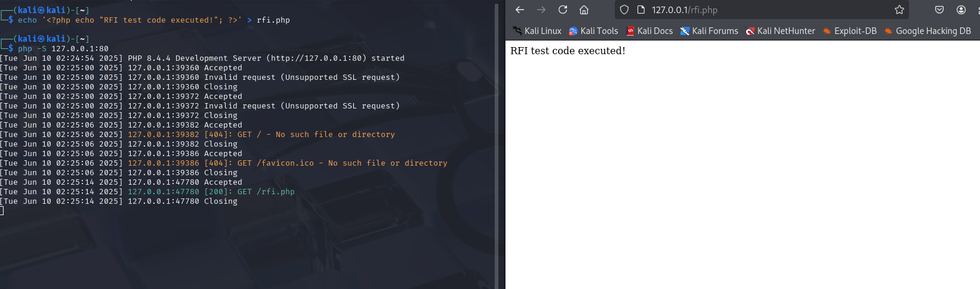Click the browser back arrow
This screenshot has width=980, height=289.
tap(520, 10)
